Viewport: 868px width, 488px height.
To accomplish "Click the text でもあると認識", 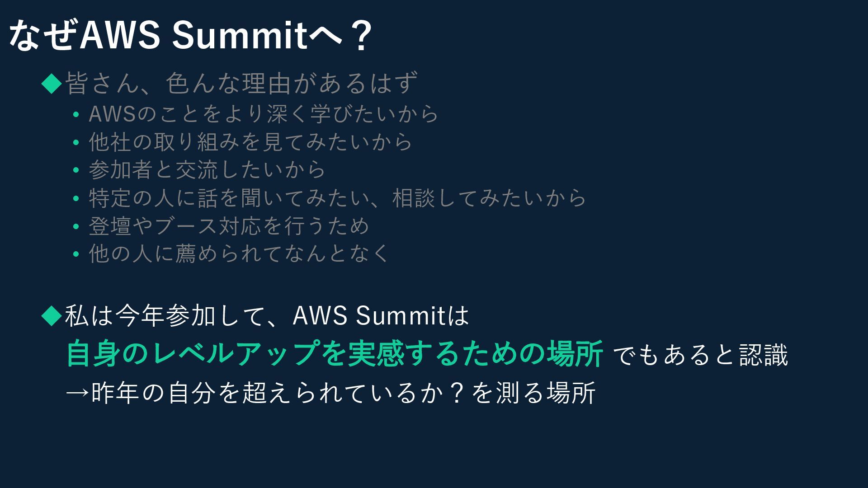I will point(701,355).
